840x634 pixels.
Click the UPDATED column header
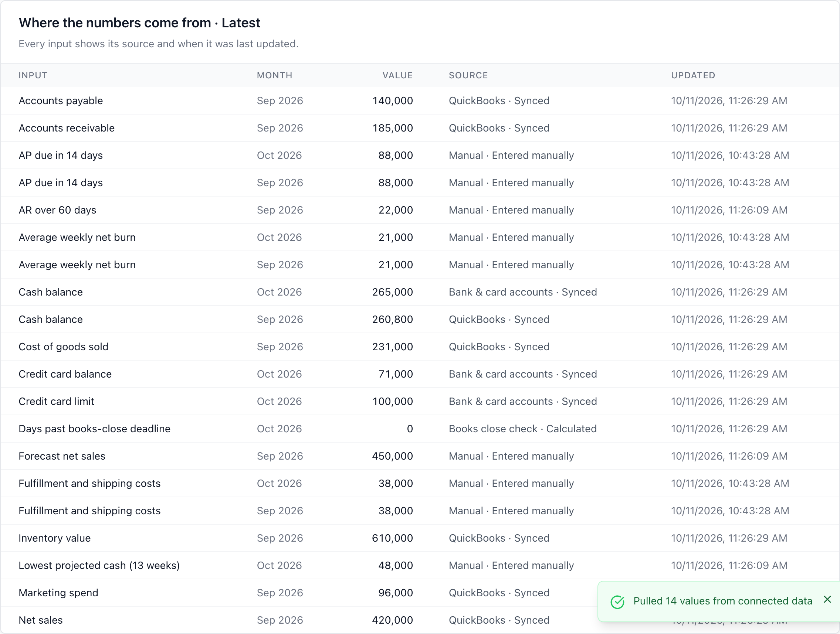[x=693, y=75]
